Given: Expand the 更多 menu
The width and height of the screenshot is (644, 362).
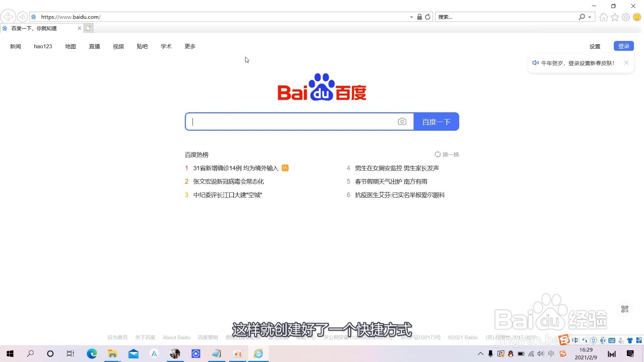Looking at the screenshot, I should point(190,46).
